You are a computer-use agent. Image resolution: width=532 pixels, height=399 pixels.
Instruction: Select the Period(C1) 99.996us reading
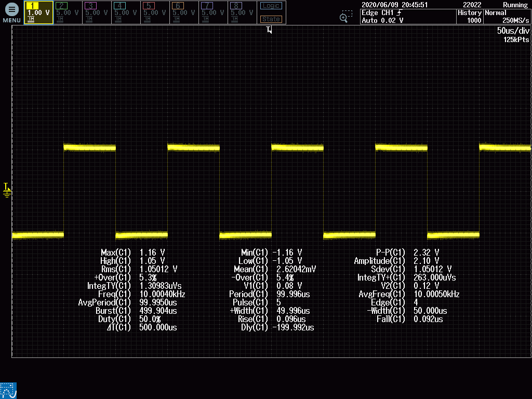(x=270, y=294)
